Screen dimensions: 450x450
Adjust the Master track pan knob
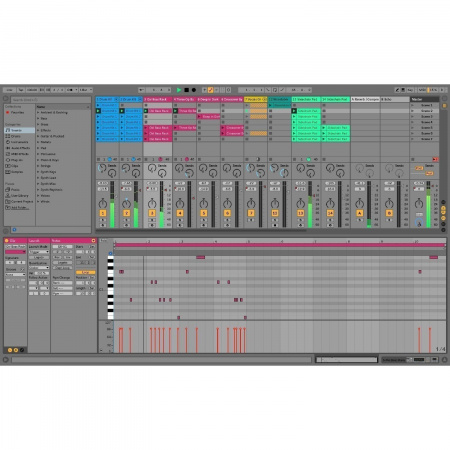419,203
